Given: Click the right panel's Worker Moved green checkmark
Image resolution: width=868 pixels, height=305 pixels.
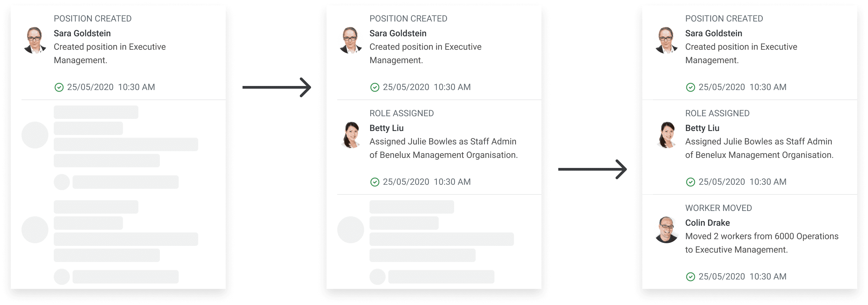Looking at the screenshot, I should tap(690, 277).
